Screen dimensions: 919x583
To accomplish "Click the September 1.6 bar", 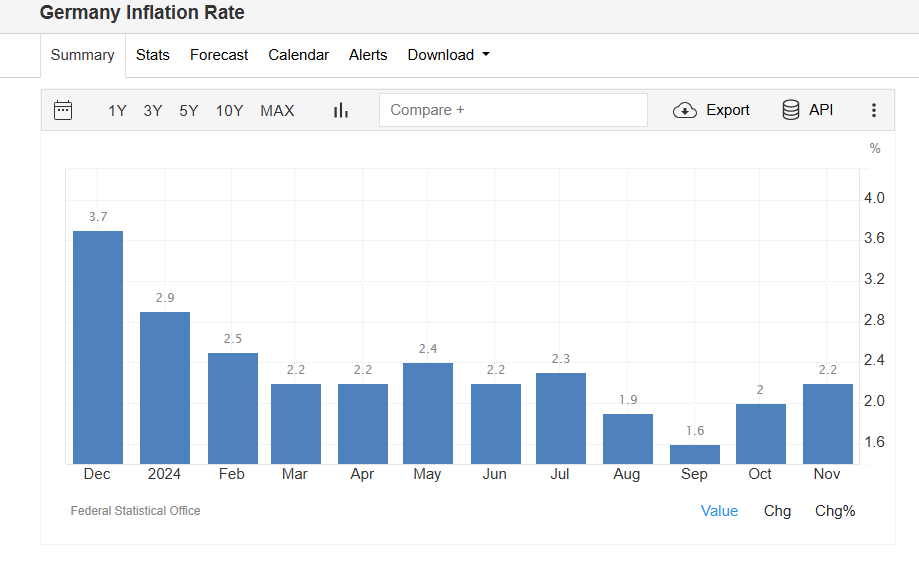I will tap(694, 454).
